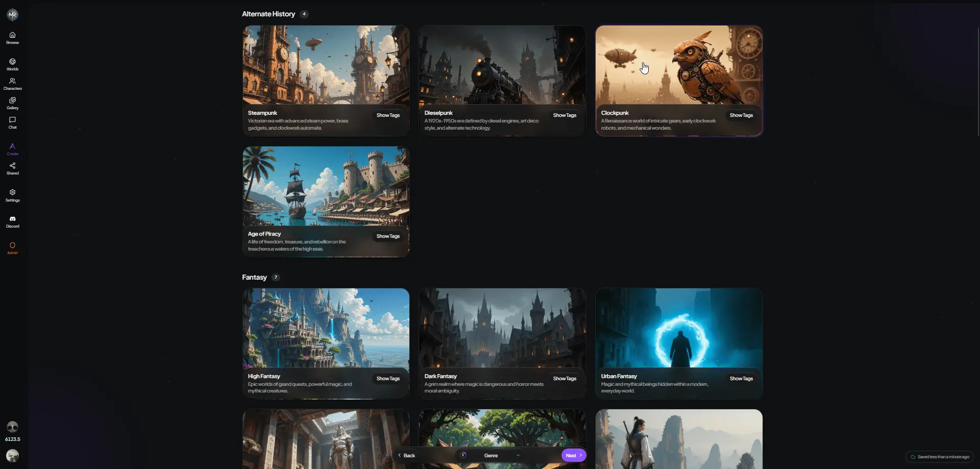Click the step 1 progress indicator
The image size is (980, 469).
[463, 455]
